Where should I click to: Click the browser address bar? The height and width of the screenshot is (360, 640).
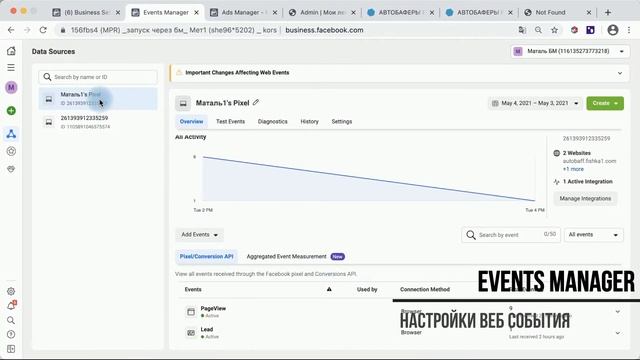coord(286,30)
